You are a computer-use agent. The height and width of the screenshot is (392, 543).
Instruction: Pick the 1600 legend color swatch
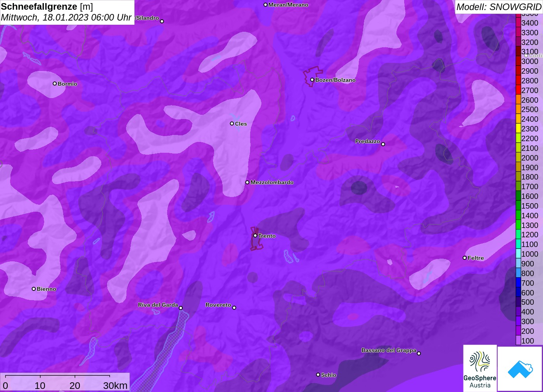click(x=518, y=196)
